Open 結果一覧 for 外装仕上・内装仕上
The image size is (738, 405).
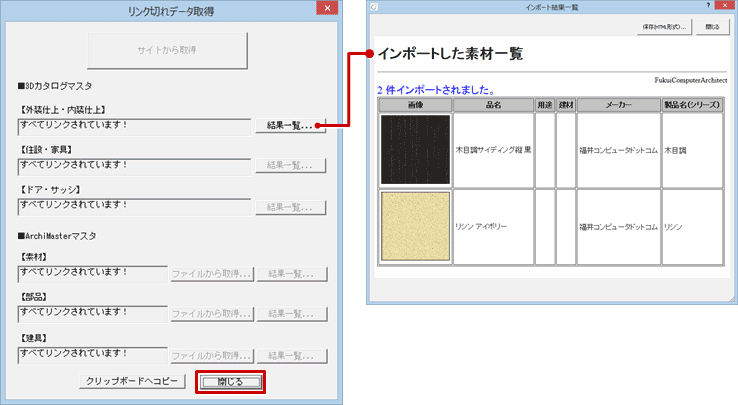coord(290,125)
